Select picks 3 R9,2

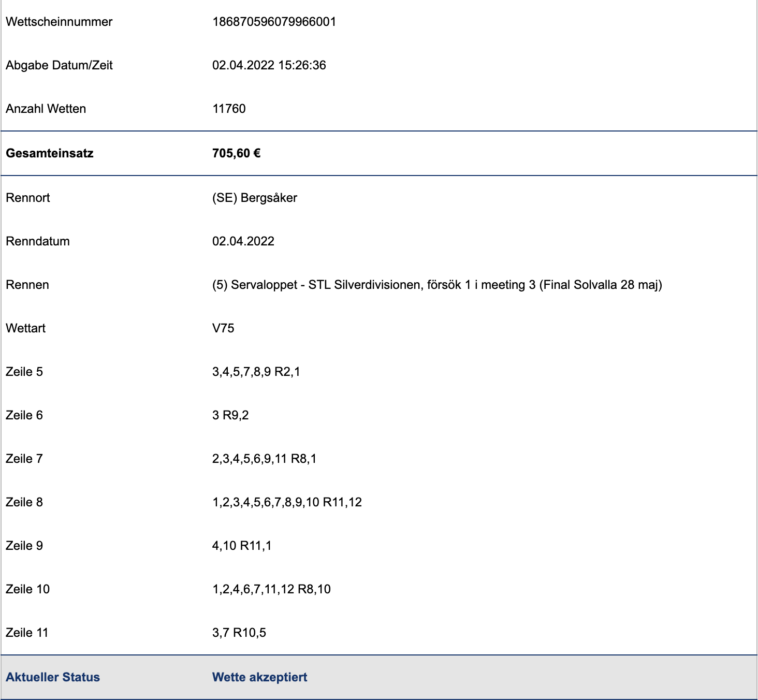tap(230, 415)
